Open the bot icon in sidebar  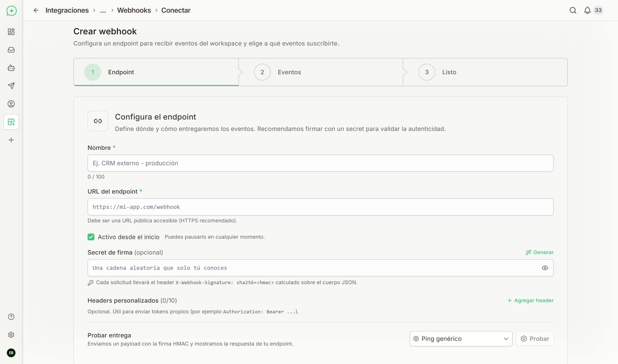11,68
